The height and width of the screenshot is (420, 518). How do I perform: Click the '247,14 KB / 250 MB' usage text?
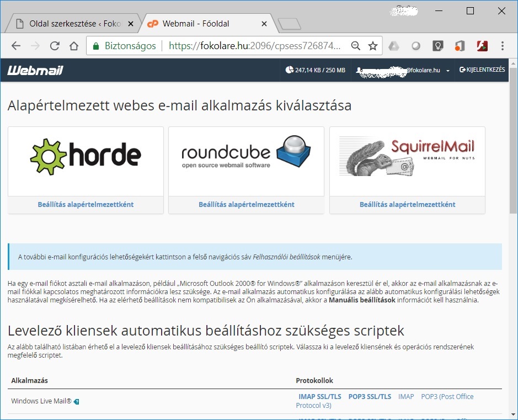tap(320, 70)
